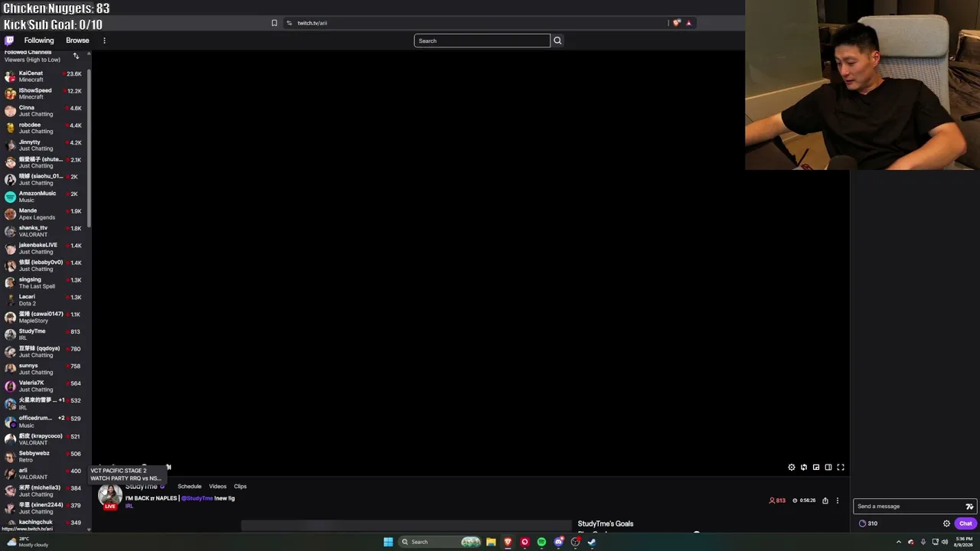980x551 pixels.
Task: Click shanks_ttv avatar in sidebar
Action: pyautogui.click(x=10, y=231)
